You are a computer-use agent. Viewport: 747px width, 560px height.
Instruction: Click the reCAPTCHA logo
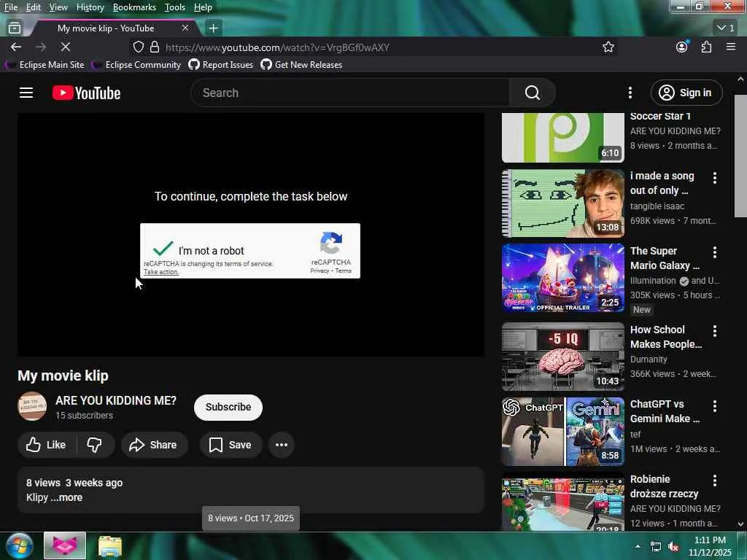(331, 243)
